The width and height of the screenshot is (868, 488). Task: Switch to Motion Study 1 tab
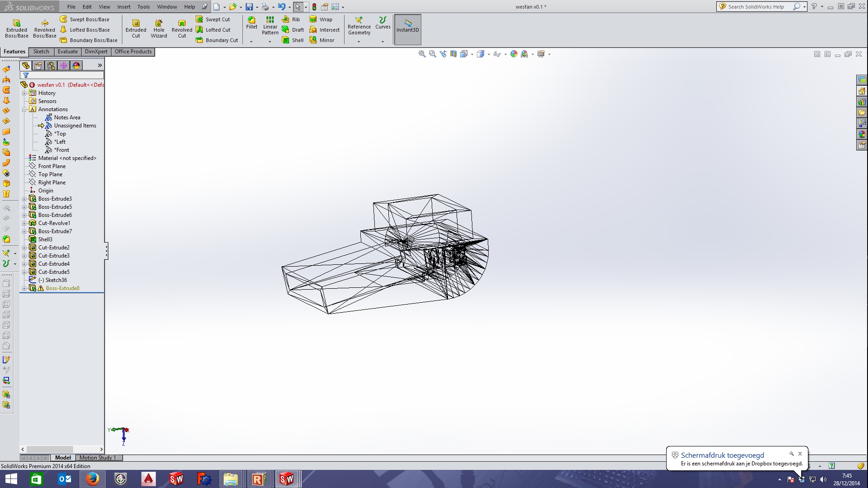coord(98,458)
